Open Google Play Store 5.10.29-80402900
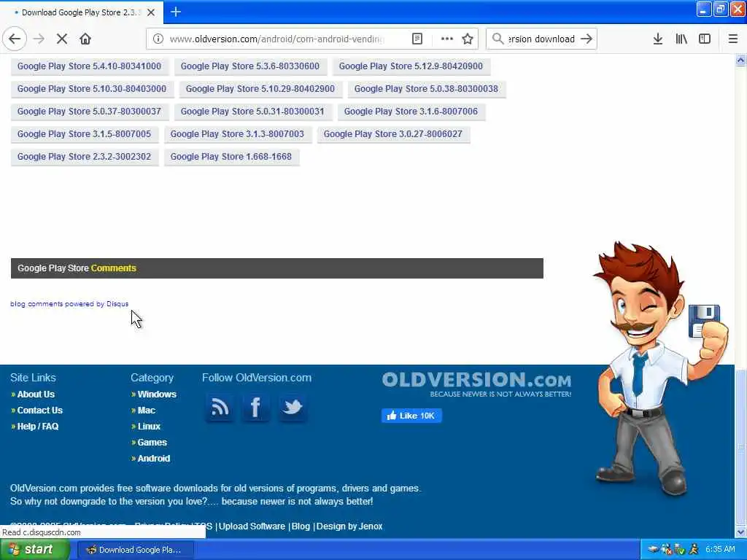The image size is (747, 560). (x=260, y=88)
